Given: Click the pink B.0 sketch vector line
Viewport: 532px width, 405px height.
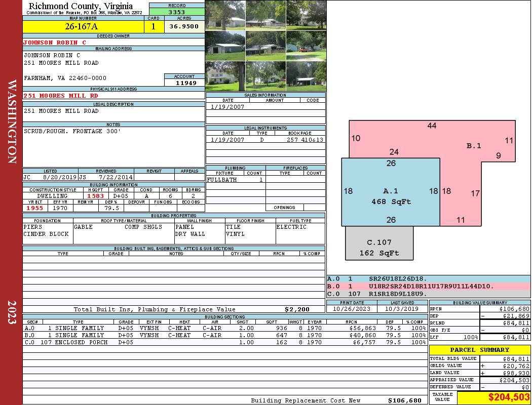Looking at the screenshot, I should click(x=429, y=287).
